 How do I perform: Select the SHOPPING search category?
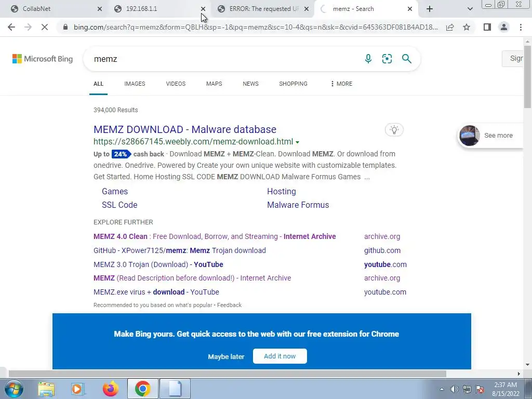(x=293, y=84)
